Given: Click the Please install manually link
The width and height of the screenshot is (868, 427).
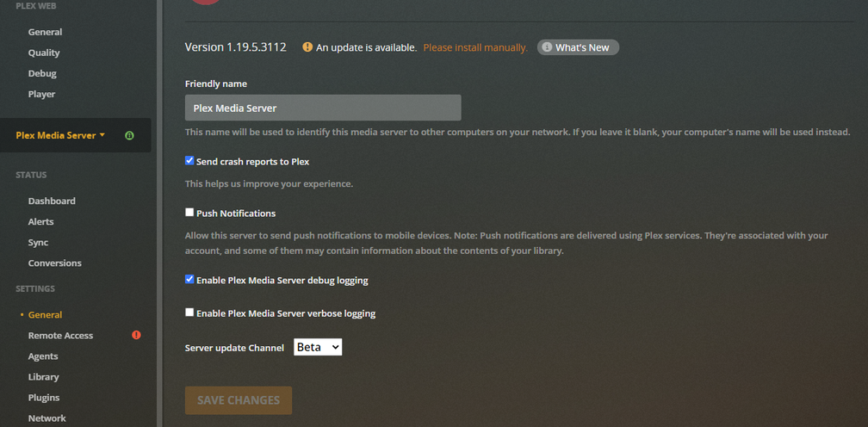Looking at the screenshot, I should pyautogui.click(x=475, y=47).
